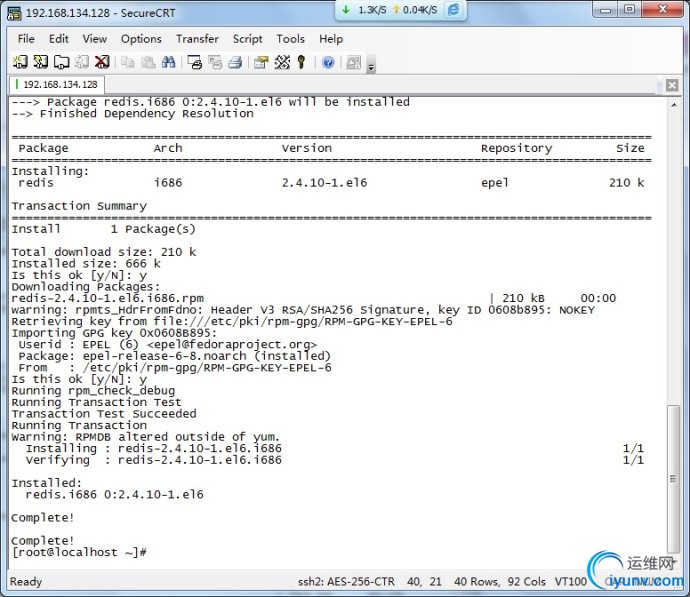Open the File menu
This screenshot has height=597, width=690.
point(26,39)
